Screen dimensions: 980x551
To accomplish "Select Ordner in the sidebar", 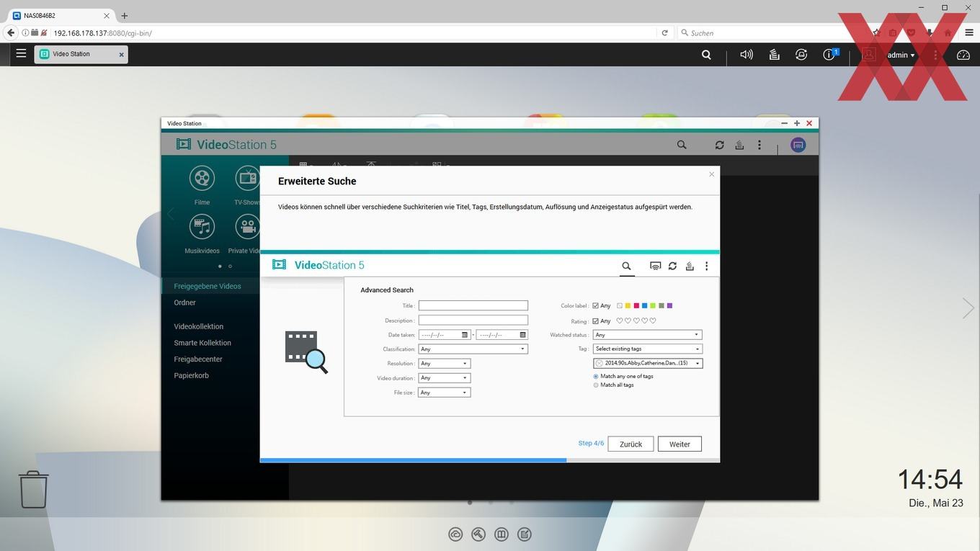I will [x=184, y=303].
